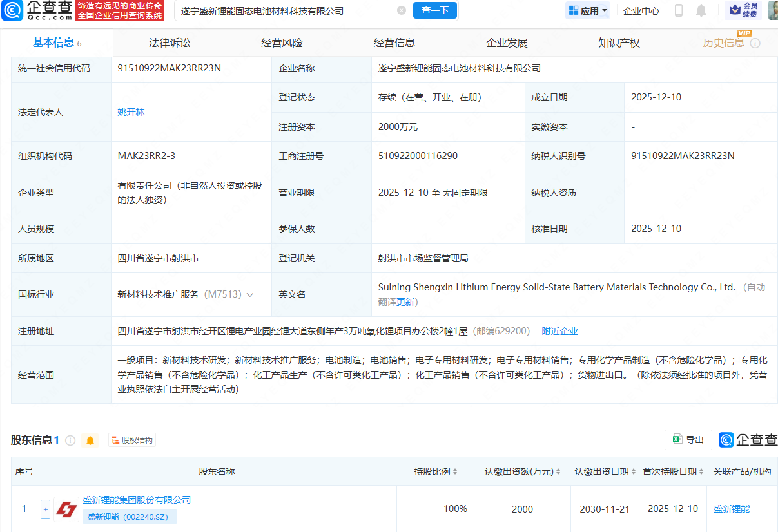The image size is (778, 532).
Task: Click the info icon beside 股东信息
Action: [x=70, y=441]
